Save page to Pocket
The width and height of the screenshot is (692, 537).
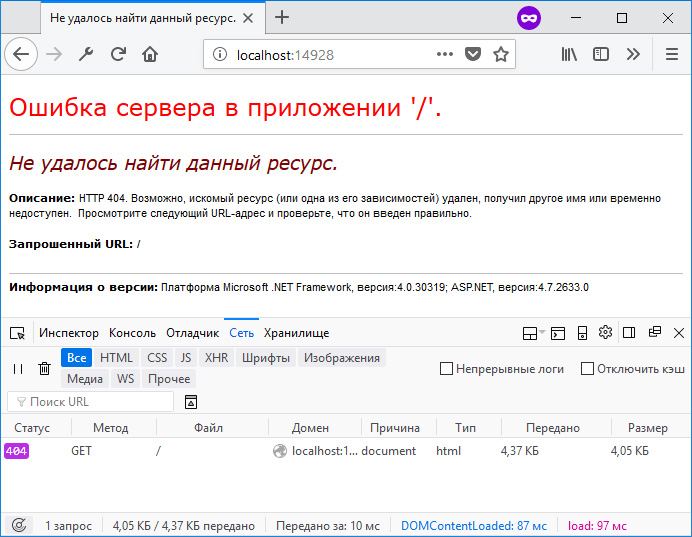pos(473,54)
